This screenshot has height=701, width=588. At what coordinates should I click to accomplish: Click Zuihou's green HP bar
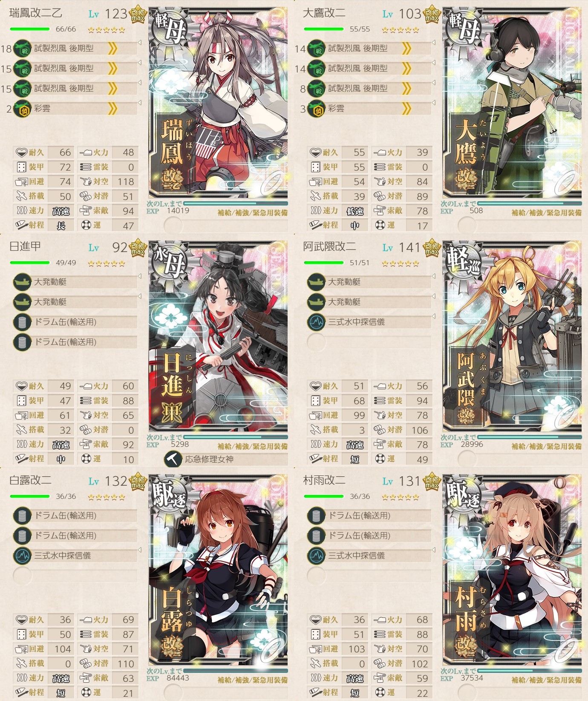pyautogui.click(x=30, y=29)
